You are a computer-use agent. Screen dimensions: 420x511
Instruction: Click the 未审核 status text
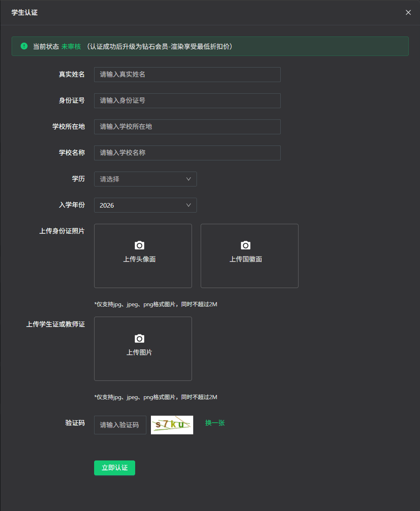click(71, 46)
